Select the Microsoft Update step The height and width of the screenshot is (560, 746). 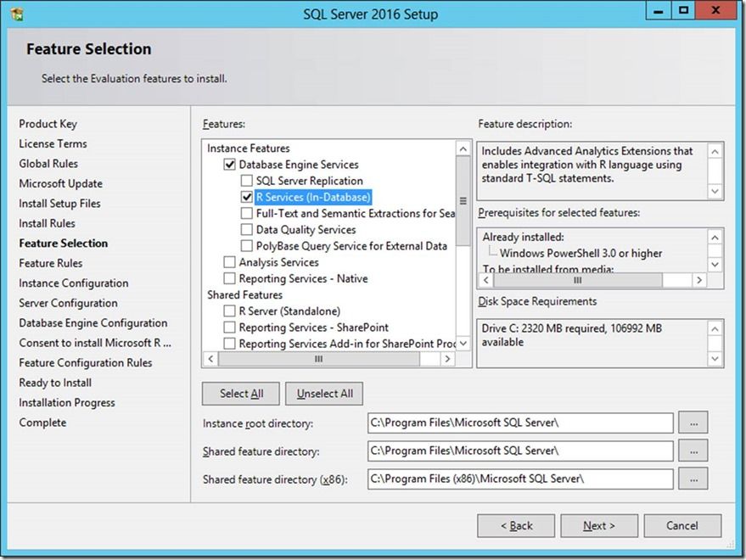[x=61, y=183]
